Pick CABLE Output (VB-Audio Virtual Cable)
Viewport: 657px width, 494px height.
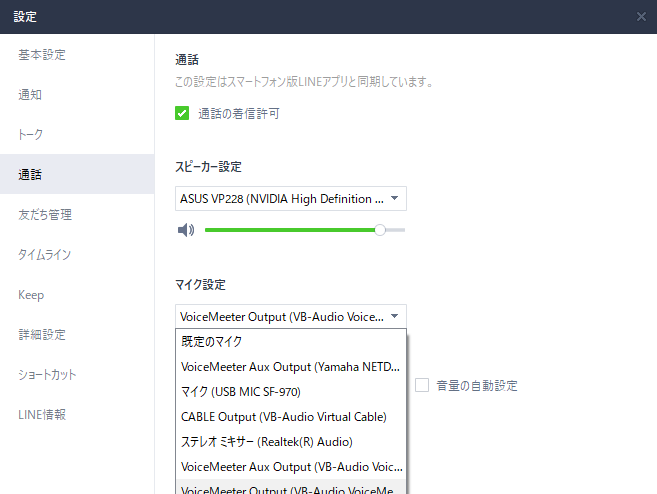pyautogui.click(x=291, y=417)
